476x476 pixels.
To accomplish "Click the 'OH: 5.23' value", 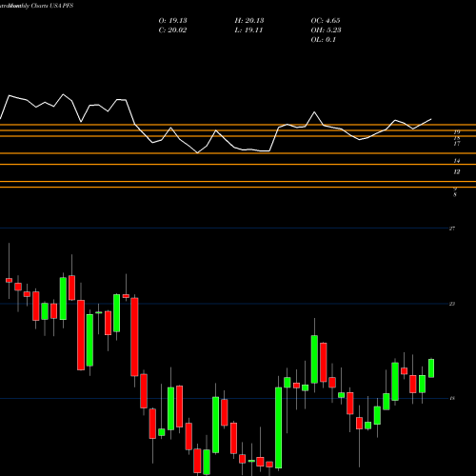I will tap(326, 30).
